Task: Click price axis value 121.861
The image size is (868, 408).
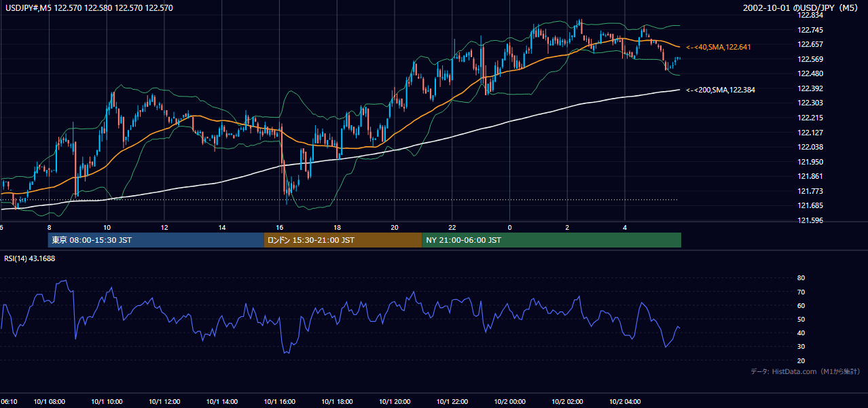Action: (x=810, y=176)
